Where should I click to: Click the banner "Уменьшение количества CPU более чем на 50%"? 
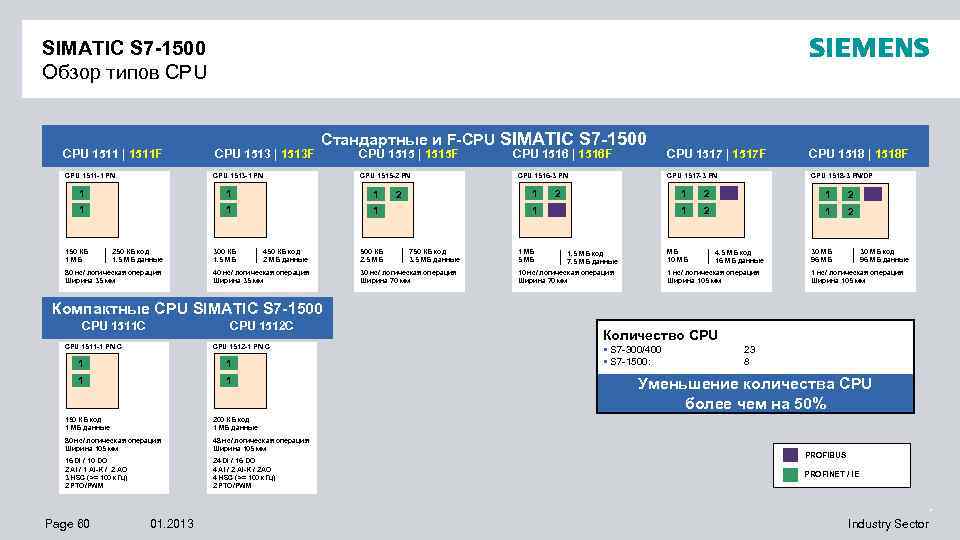pos(755,393)
